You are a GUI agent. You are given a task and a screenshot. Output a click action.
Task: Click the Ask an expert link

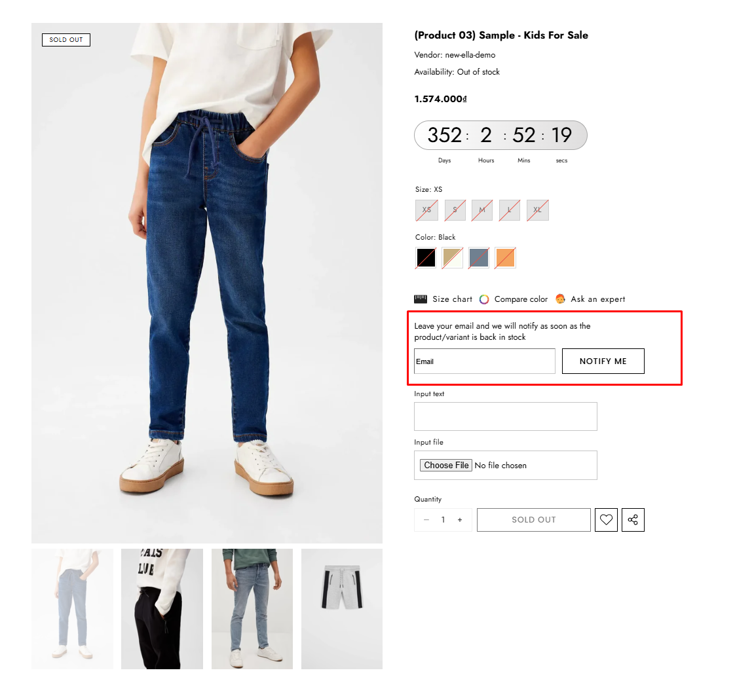[x=597, y=299]
